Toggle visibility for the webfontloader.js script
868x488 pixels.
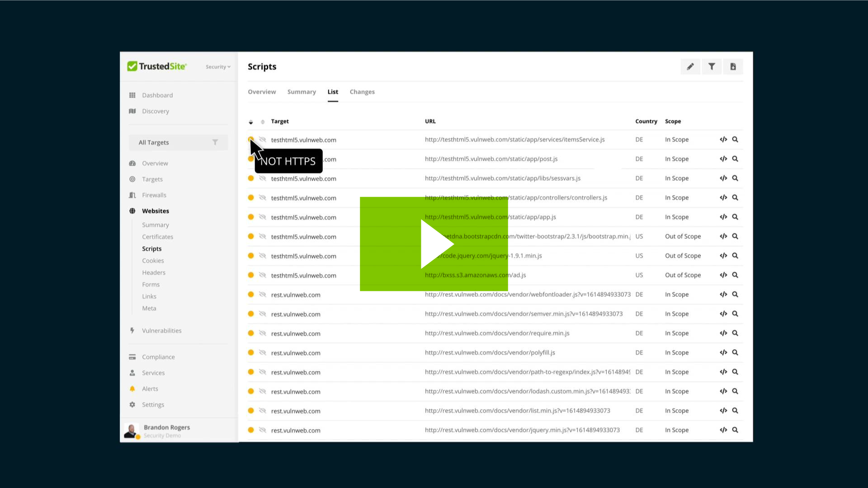pos(263,294)
